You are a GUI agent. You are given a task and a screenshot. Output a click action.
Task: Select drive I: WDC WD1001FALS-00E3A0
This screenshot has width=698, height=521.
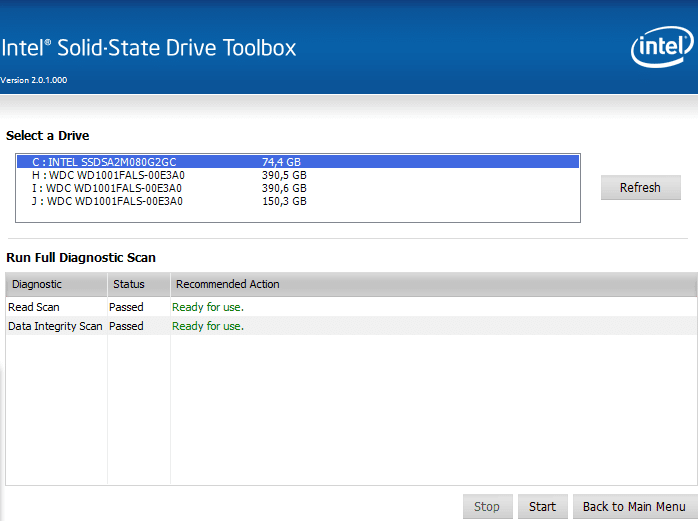point(298,188)
